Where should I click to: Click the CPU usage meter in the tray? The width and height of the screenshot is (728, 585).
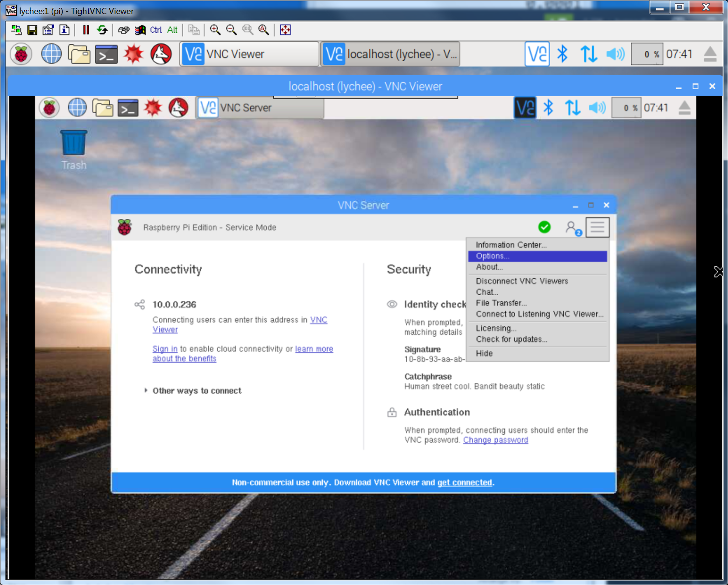point(647,54)
